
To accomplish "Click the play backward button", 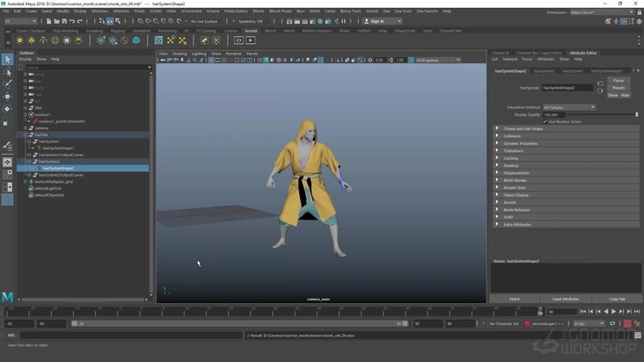I will tap(606, 312).
